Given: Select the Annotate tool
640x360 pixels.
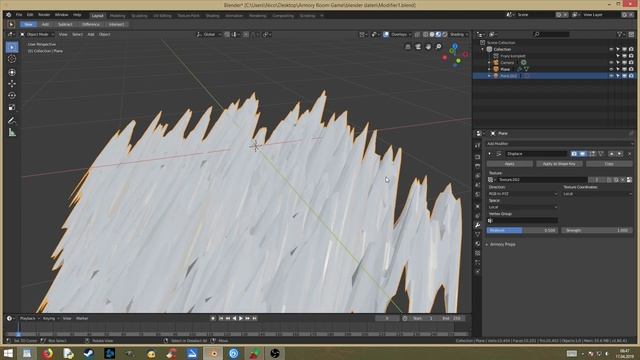Looking at the screenshot, I should [x=12, y=120].
